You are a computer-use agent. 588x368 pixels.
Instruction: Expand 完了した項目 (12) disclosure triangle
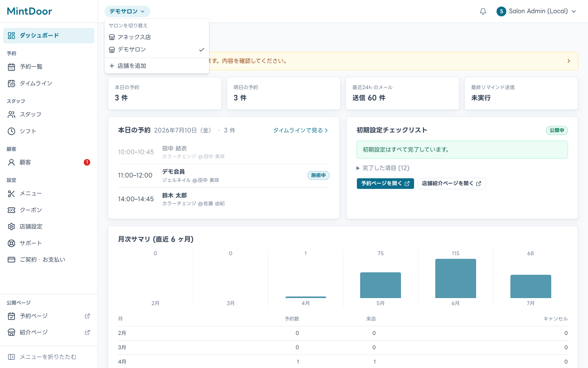pyautogui.click(x=358, y=168)
